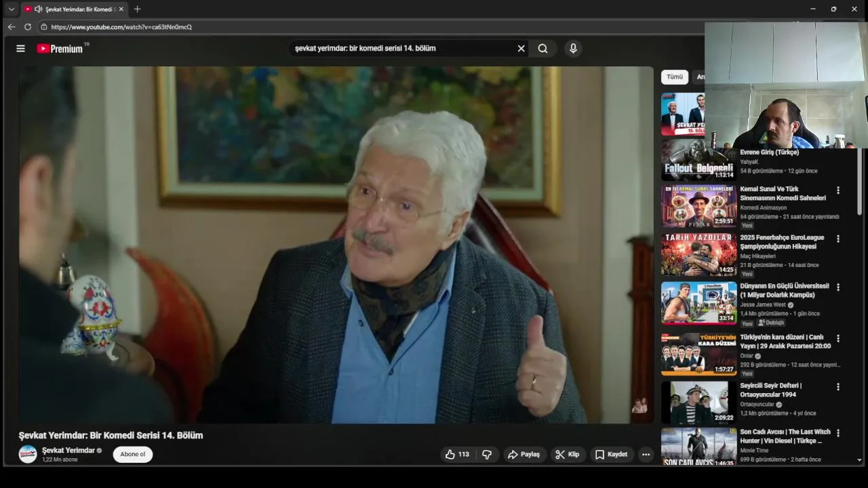Open Evrene Giriş (Türkçe) video title

770,152
